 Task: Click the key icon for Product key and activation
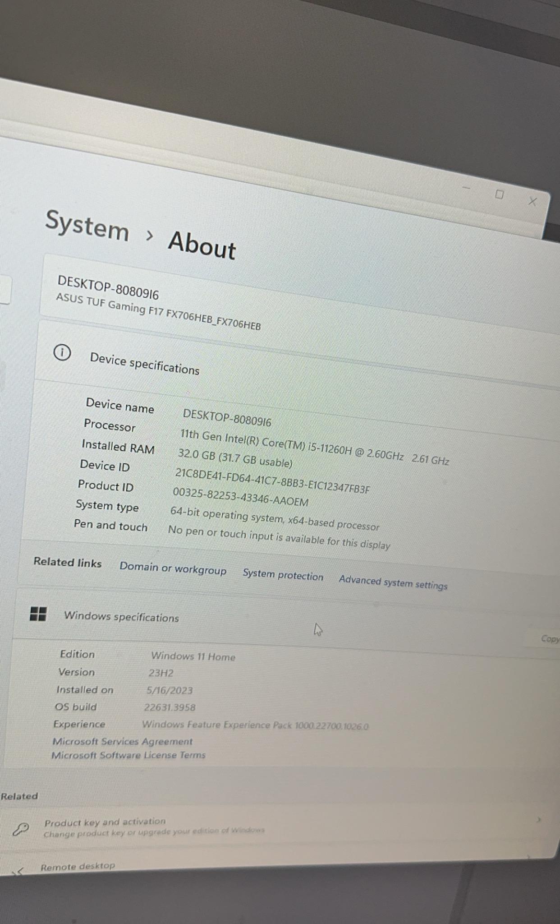(x=20, y=828)
